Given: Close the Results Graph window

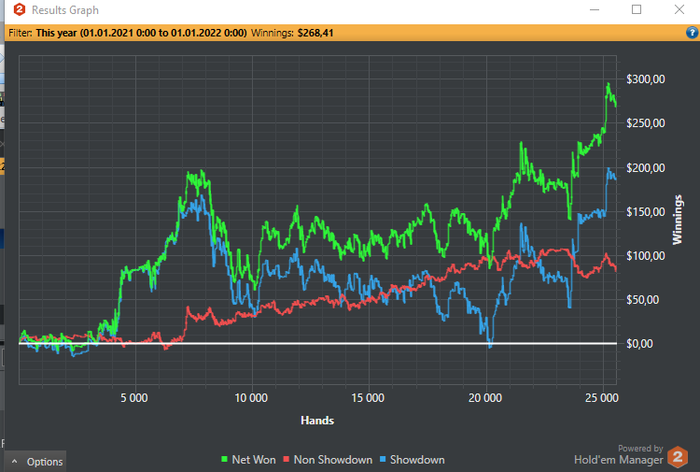Looking at the screenshot, I should pyautogui.click(x=679, y=9).
